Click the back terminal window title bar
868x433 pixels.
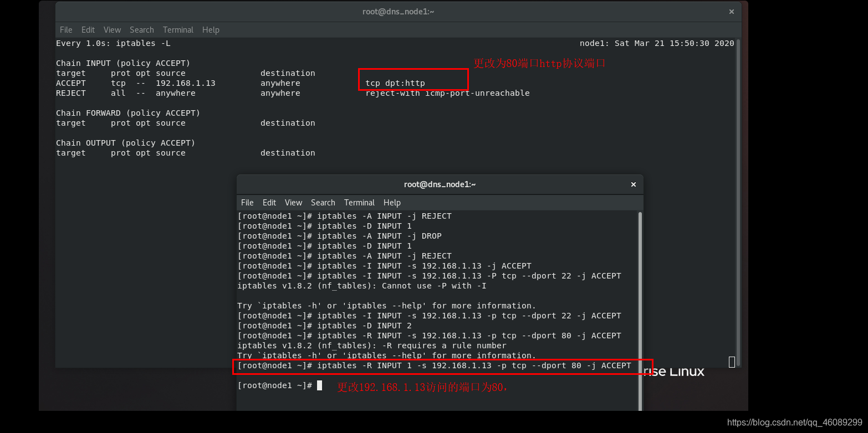click(398, 12)
